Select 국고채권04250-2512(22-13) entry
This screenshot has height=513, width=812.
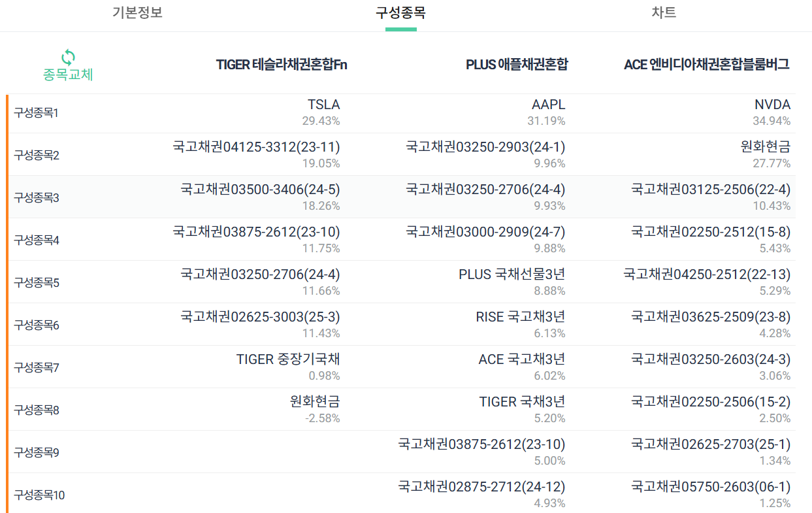point(707,274)
